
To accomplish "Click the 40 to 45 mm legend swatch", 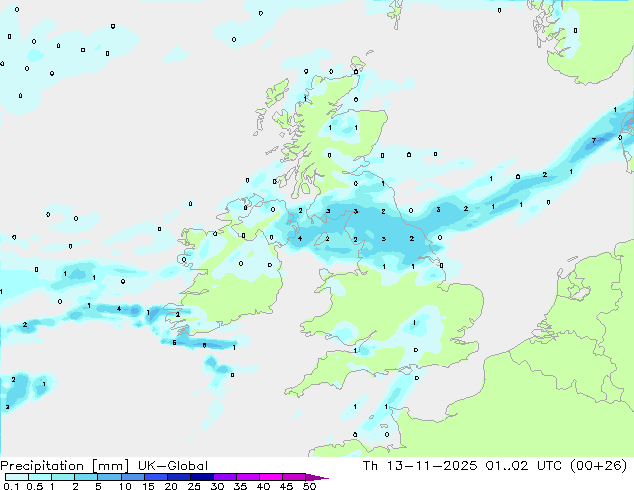I will tap(271, 477).
